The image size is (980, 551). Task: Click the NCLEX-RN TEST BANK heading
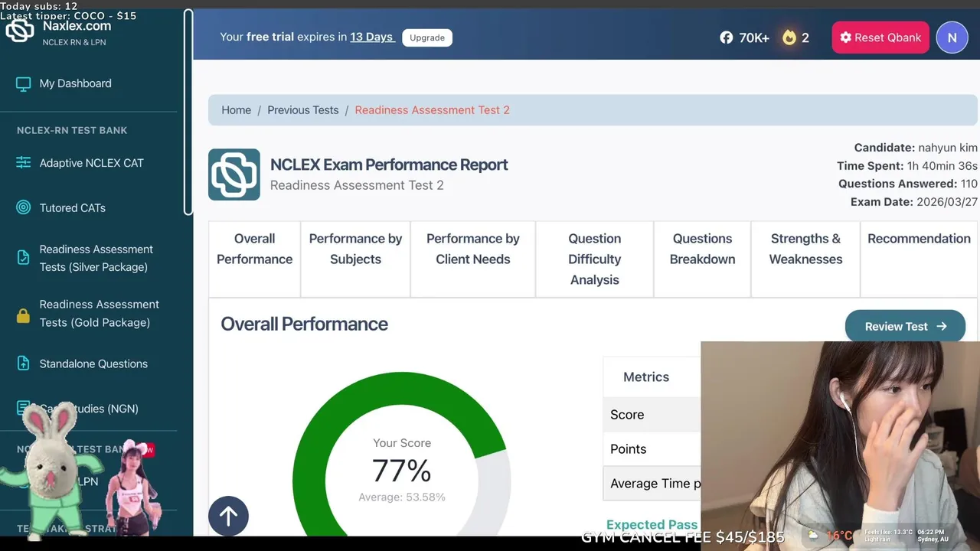(x=72, y=130)
